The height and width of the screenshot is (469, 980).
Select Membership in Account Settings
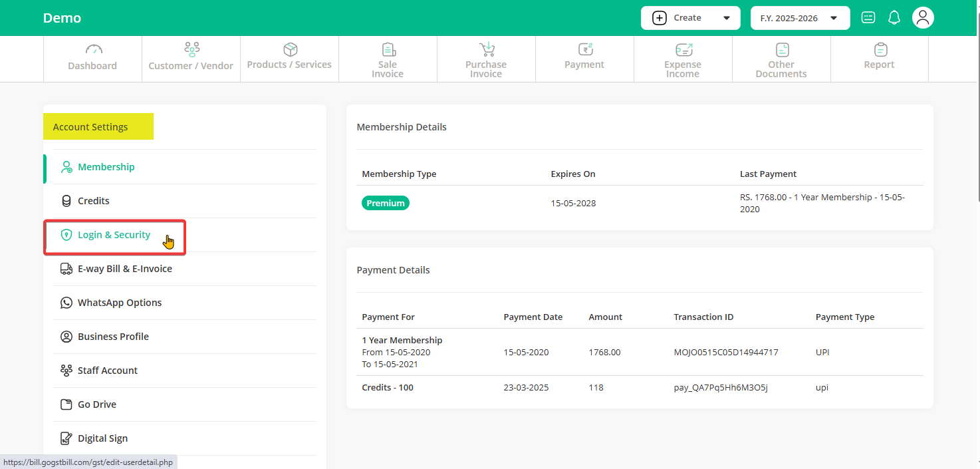click(x=106, y=167)
